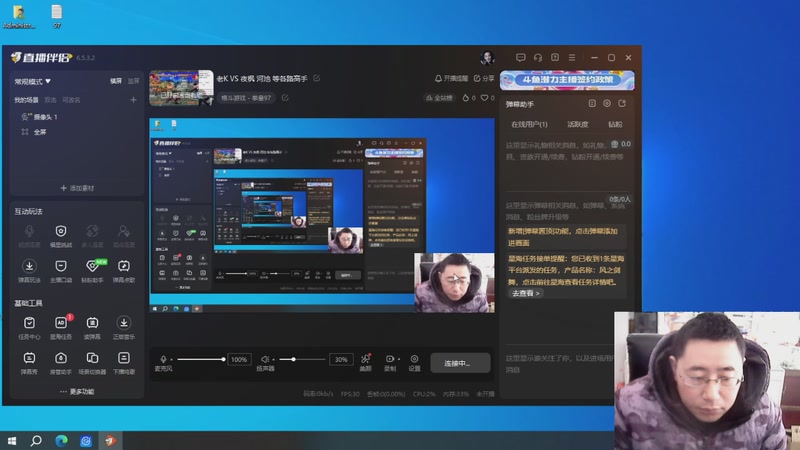
Task: Open 星海任务 with red badge
Action: point(61,328)
